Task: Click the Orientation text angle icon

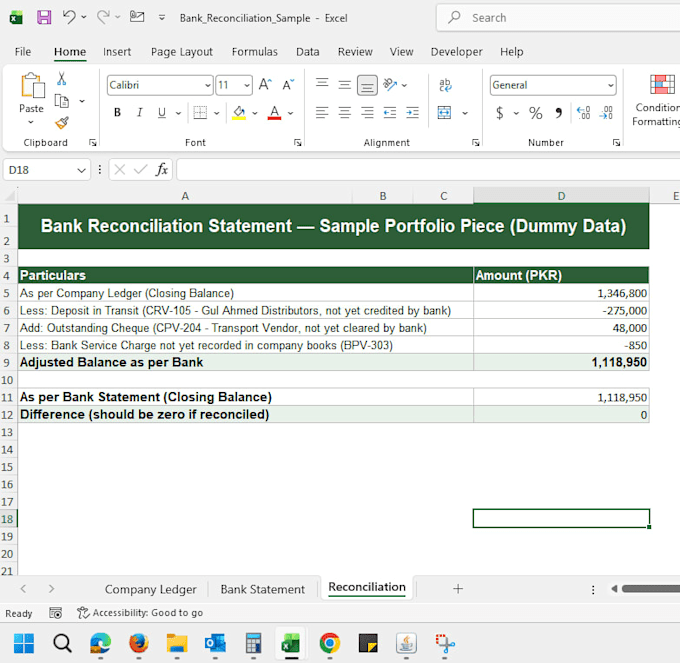Action: click(x=390, y=84)
